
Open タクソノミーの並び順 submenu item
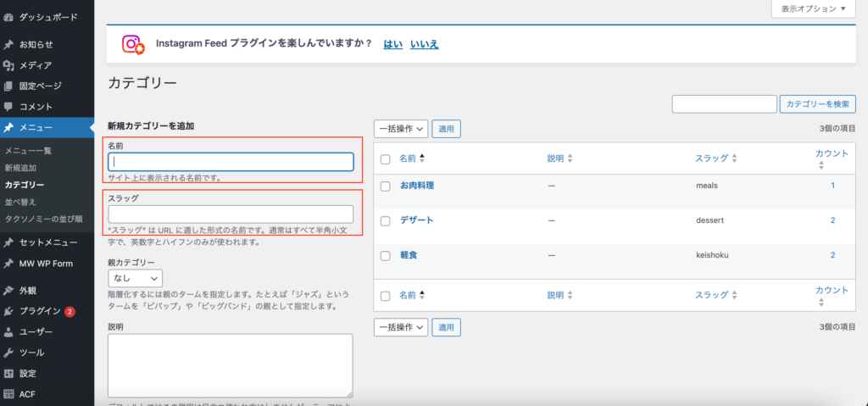click(43, 219)
